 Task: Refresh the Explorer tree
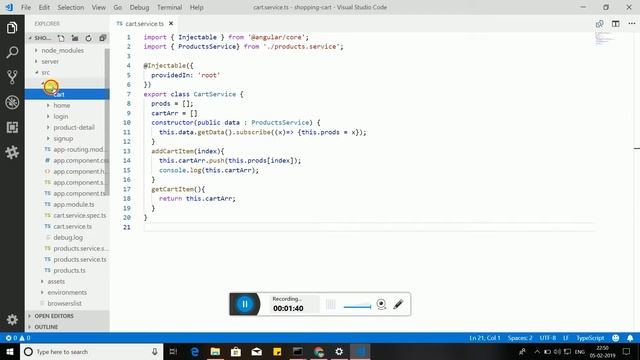click(89, 38)
